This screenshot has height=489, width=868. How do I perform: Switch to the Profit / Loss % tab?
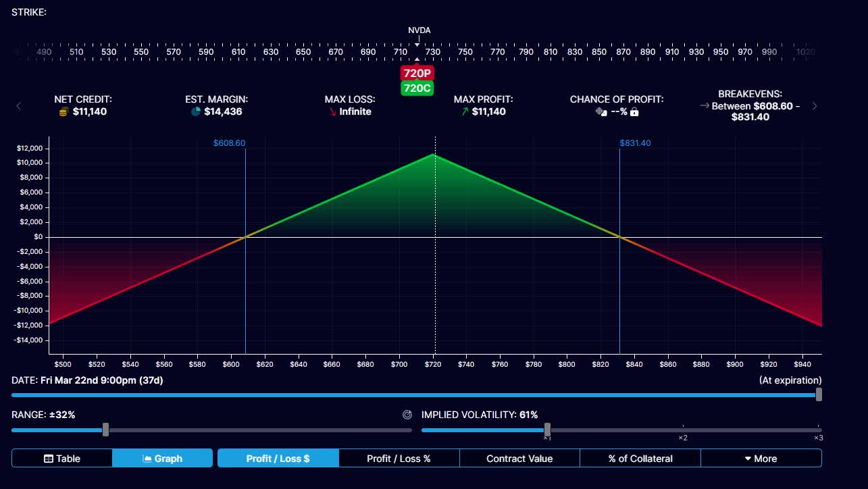click(x=399, y=459)
